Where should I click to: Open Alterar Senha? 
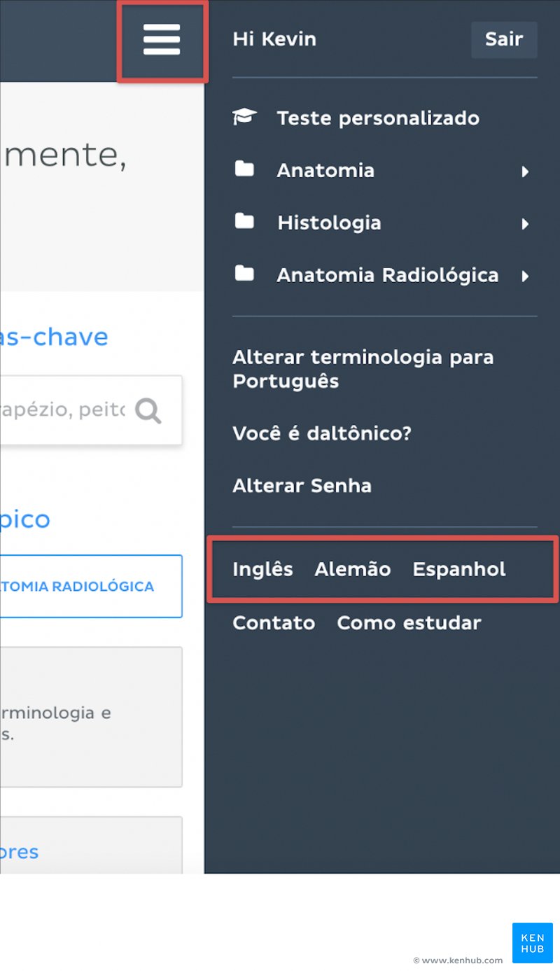(302, 486)
